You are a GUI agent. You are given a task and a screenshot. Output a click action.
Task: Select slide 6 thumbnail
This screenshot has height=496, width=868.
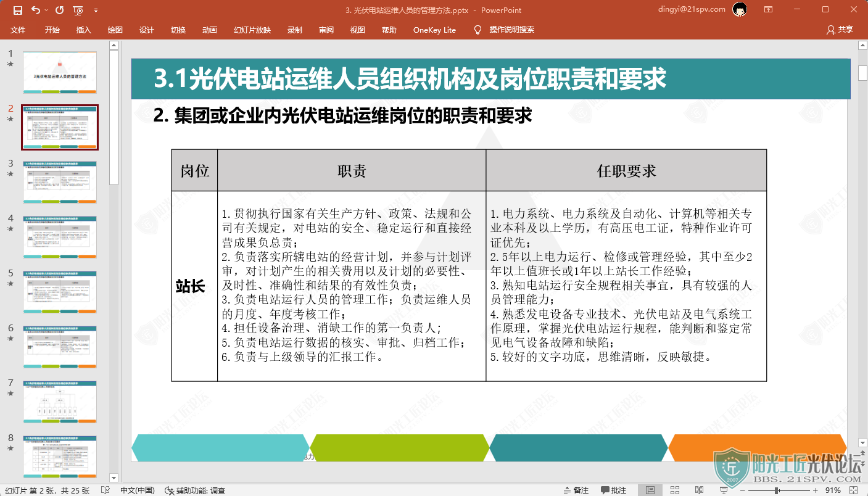click(x=60, y=347)
